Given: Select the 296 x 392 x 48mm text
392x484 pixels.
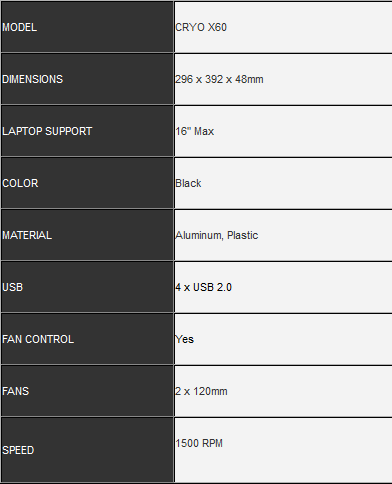Looking at the screenshot, I should pyautogui.click(x=219, y=79).
